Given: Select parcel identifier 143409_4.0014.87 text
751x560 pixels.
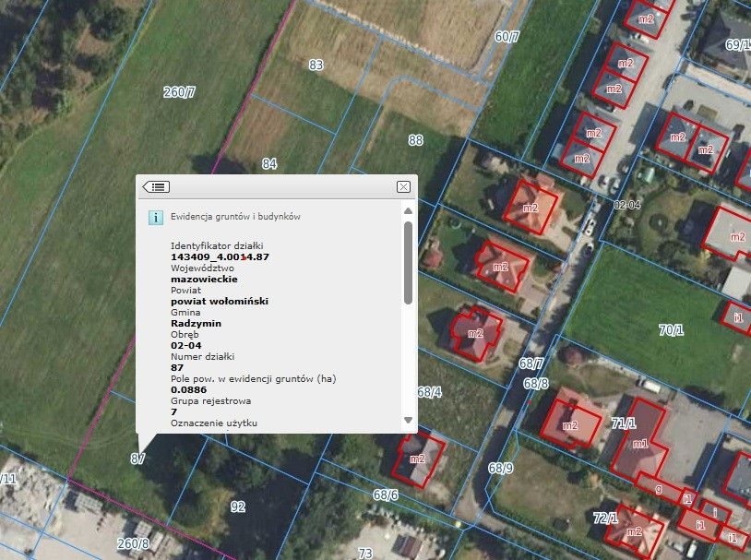Looking at the screenshot, I should [x=220, y=256].
